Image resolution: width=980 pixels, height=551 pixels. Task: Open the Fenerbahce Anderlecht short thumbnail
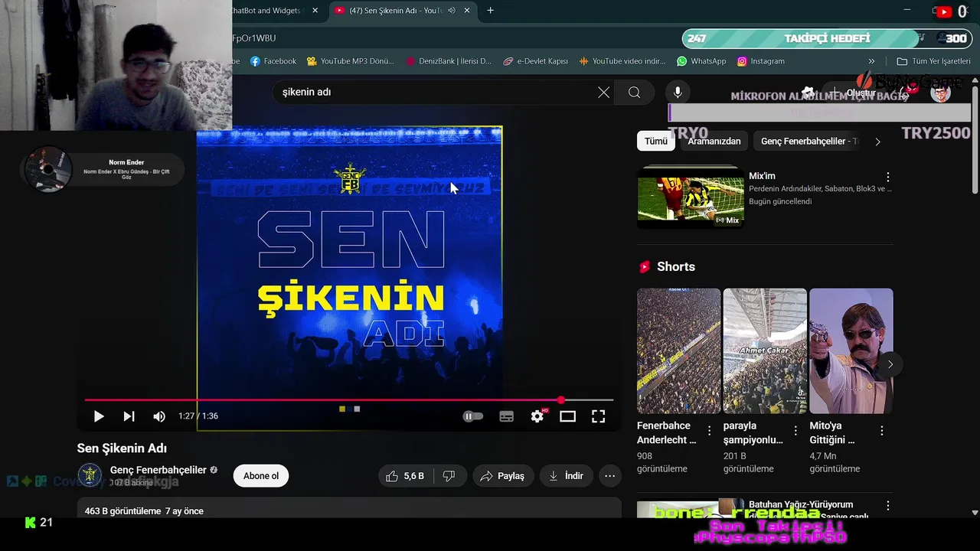pyautogui.click(x=678, y=350)
